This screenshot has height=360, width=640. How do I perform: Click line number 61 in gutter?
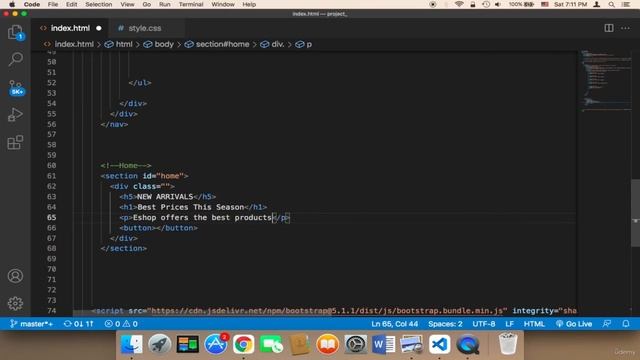coord(51,176)
